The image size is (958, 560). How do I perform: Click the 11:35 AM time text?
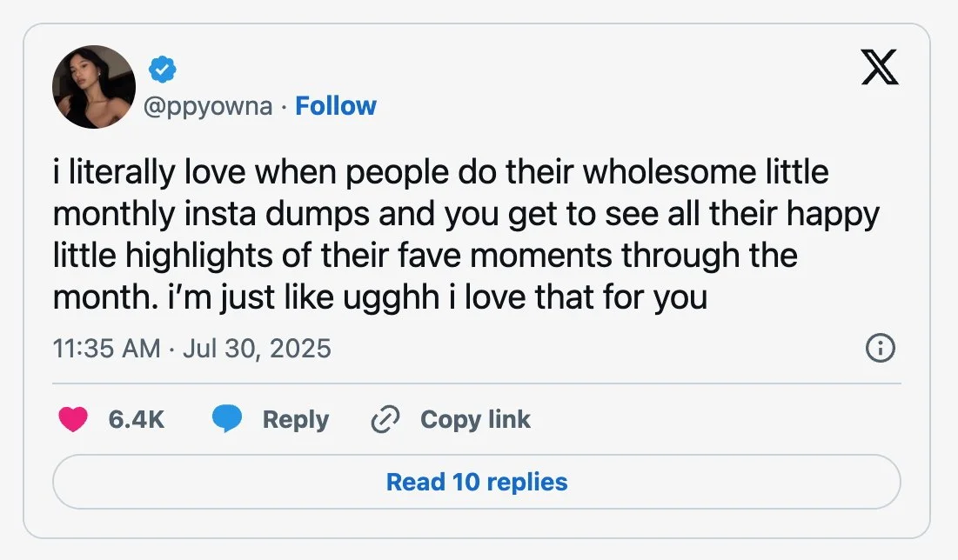(x=106, y=349)
